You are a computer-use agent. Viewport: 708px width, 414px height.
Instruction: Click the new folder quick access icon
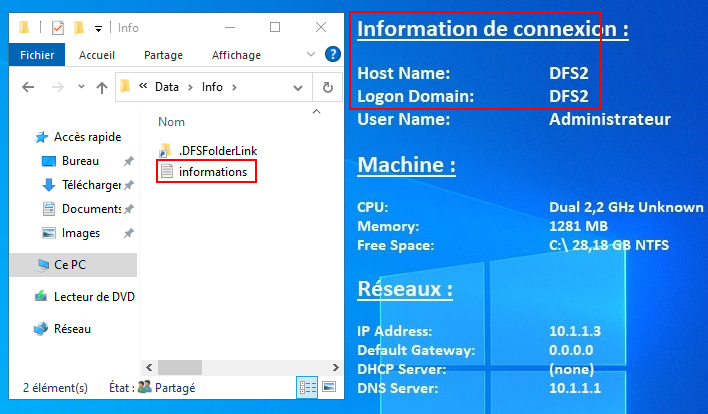(78, 27)
